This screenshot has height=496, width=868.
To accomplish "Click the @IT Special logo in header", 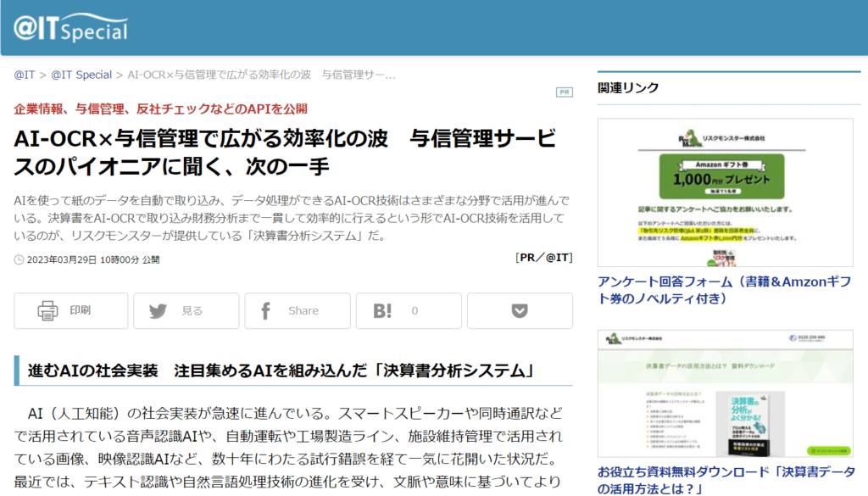I will (71, 27).
